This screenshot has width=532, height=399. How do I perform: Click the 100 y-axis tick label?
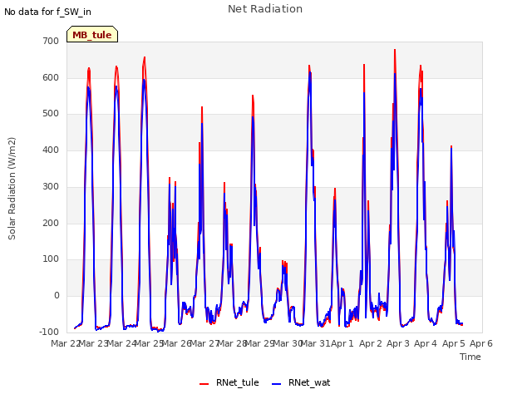[51, 259]
